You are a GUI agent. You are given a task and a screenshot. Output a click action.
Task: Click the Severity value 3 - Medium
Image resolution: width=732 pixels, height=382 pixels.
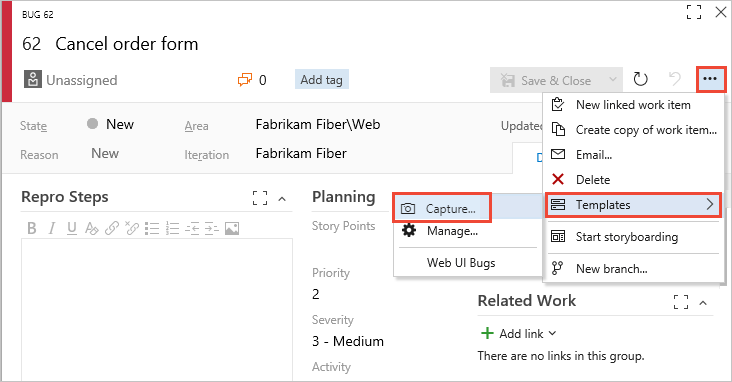(348, 341)
